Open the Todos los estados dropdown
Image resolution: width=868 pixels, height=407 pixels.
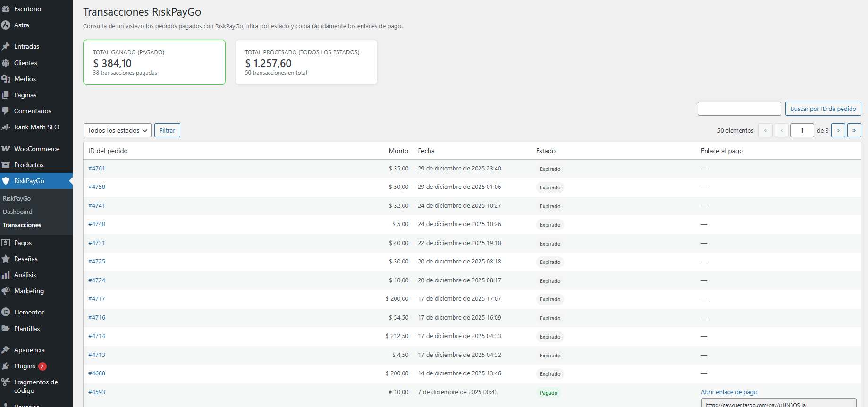(118, 130)
